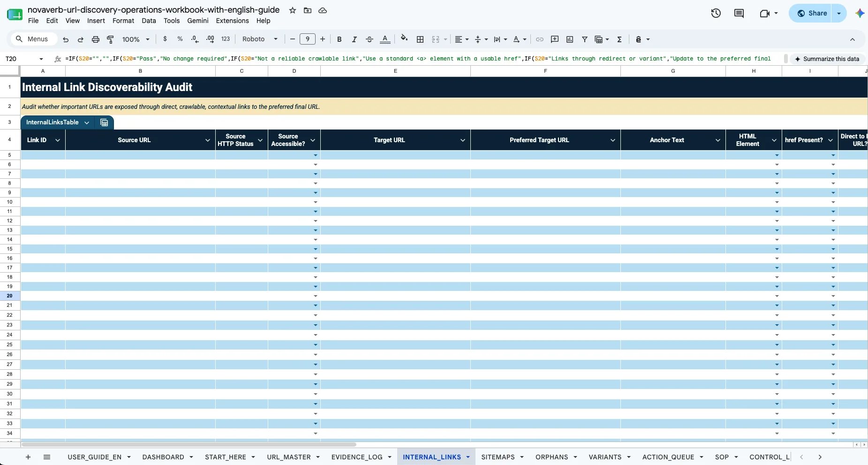Toggle italic formatting
The width and height of the screenshot is (868, 465).
[x=355, y=39]
